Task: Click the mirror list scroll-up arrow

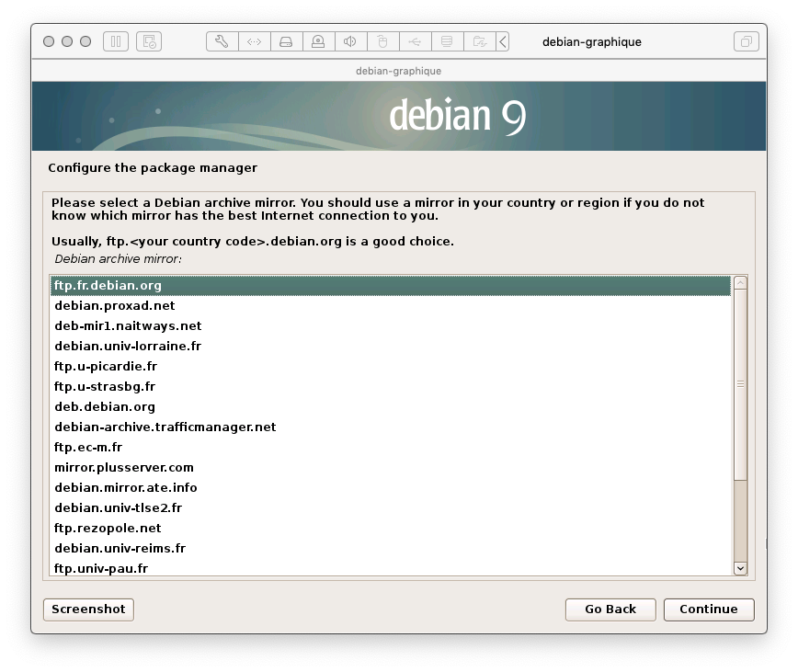Action: pos(740,283)
